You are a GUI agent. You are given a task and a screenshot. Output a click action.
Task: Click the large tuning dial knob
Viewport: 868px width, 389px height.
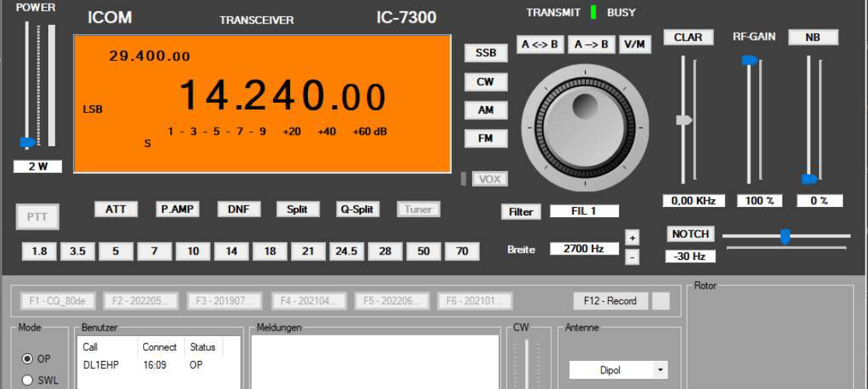[585, 128]
